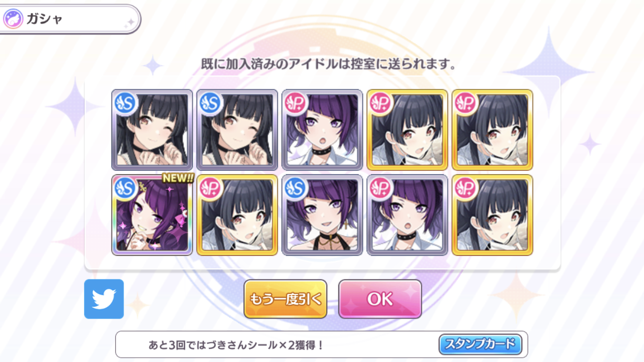The width and height of the screenshot is (644, 362).
Task: Confirm results with the OK button
Action: click(380, 299)
